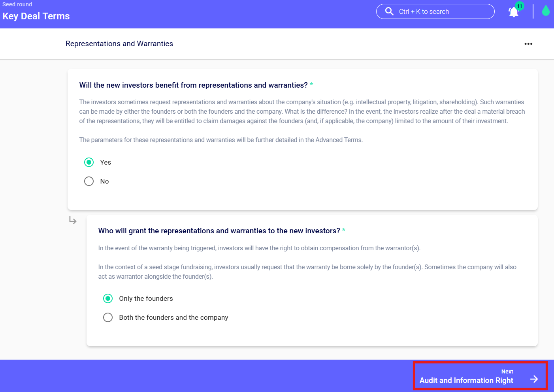Go to Audit and Information Right step
Image resolution: width=554 pixels, height=392 pixels.
tap(466, 380)
